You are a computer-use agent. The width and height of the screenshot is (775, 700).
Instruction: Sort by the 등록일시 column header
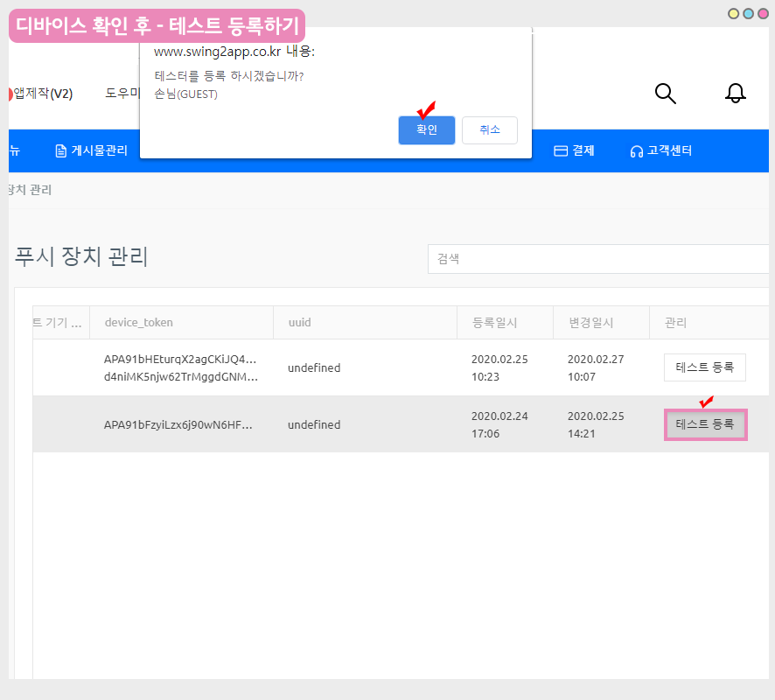pos(494,323)
